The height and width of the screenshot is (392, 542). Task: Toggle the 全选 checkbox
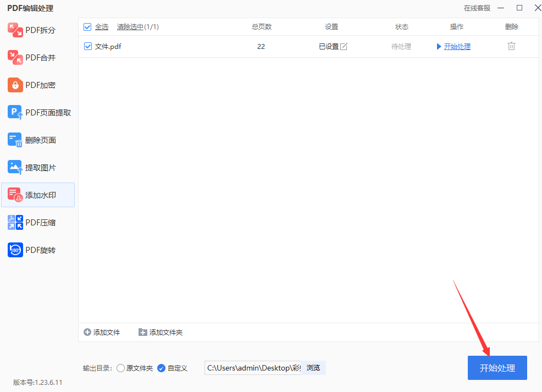point(87,27)
